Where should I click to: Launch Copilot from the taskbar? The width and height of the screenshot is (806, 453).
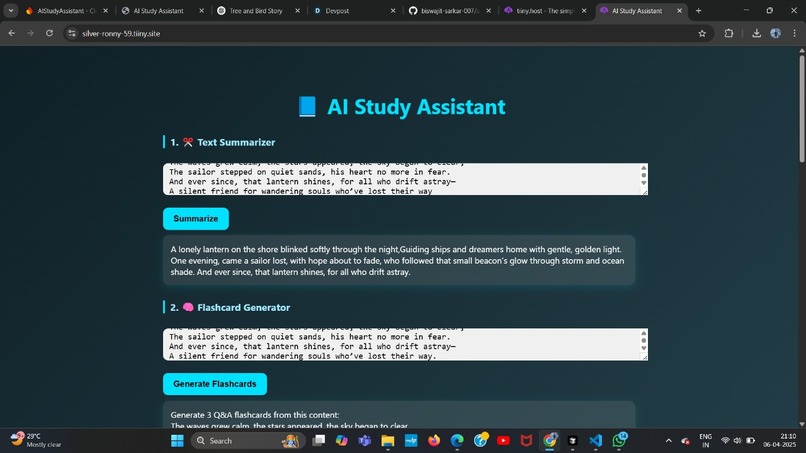[342, 441]
